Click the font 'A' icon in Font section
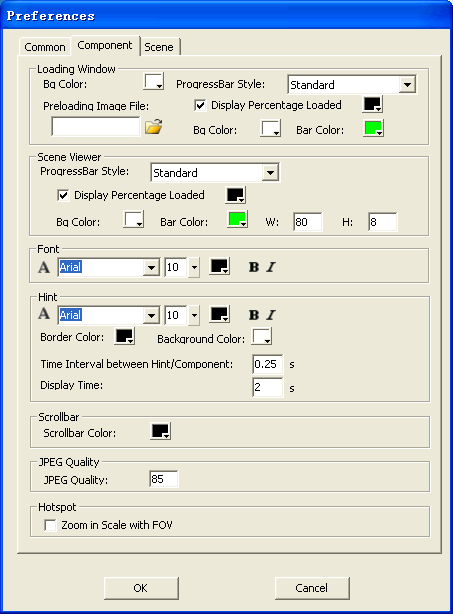Viewport: 453px width, 614px height. pyautogui.click(x=44, y=267)
